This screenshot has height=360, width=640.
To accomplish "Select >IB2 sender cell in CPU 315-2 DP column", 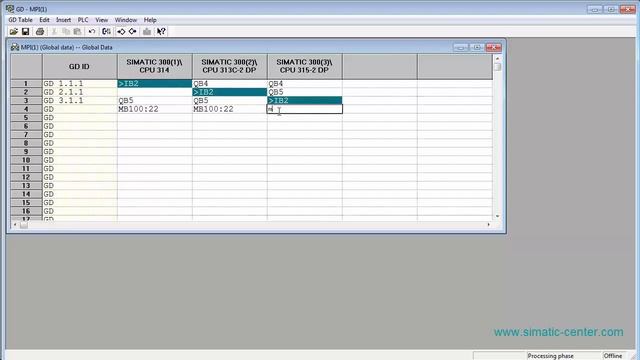I will point(305,100).
